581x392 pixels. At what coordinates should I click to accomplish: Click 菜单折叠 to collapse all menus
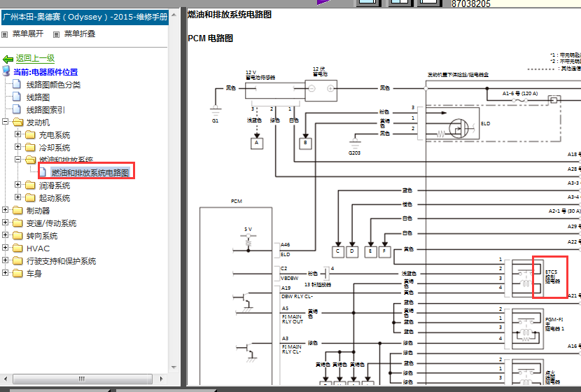[80, 34]
